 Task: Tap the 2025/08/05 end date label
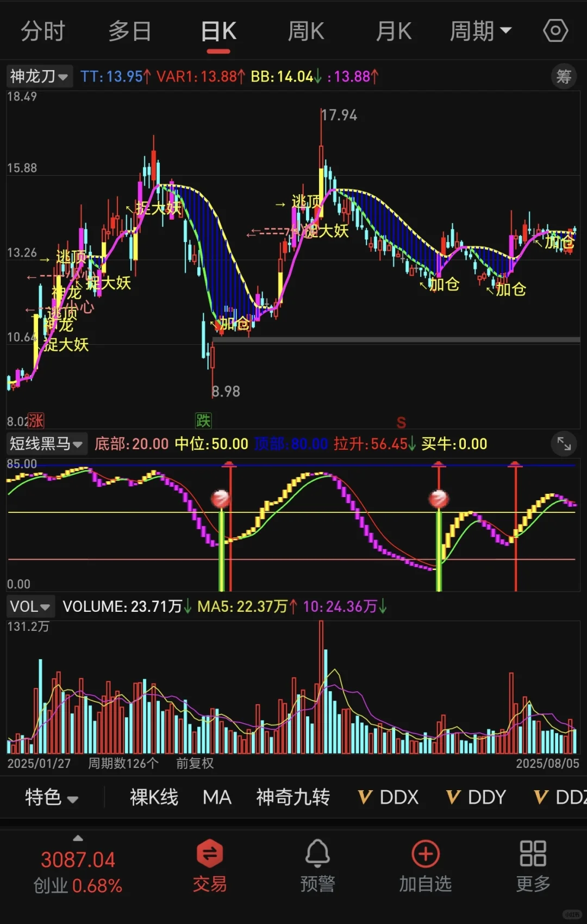(547, 764)
